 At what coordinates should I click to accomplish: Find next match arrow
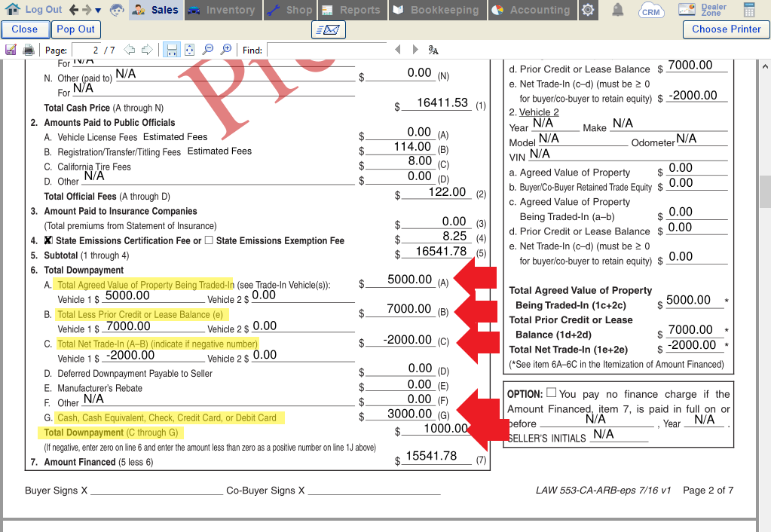tap(415, 50)
